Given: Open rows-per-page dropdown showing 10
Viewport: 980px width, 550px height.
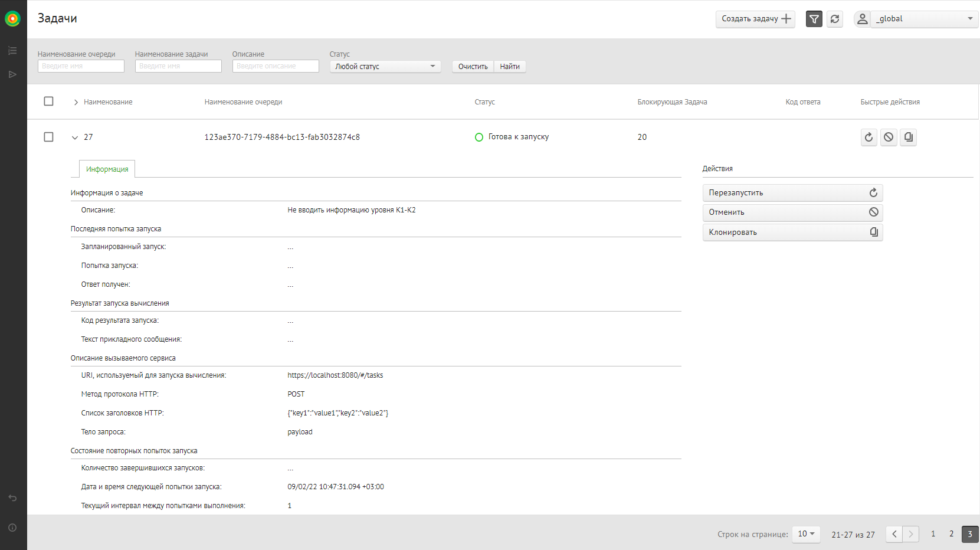Looking at the screenshot, I should (x=806, y=534).
